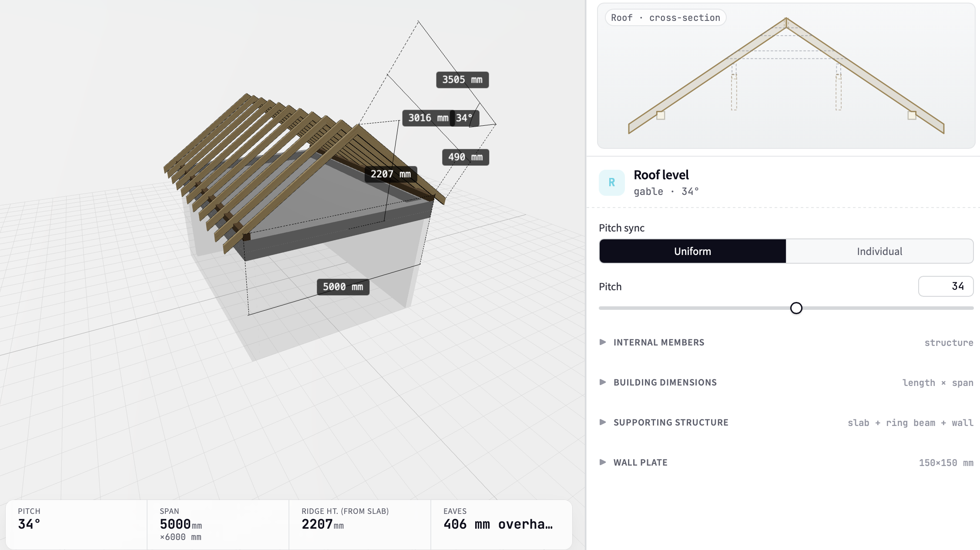Click the 490 mm dimension label

tap(465, 157)
